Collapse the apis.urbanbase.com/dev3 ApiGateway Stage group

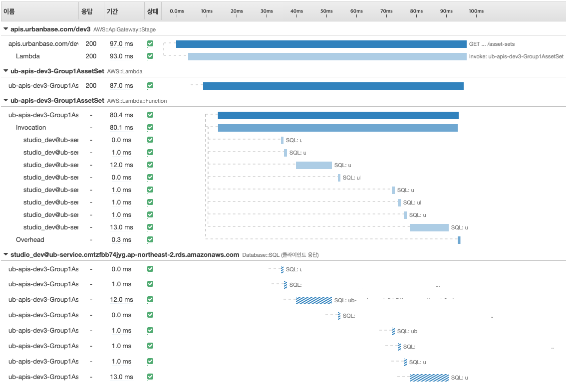click(x=5, y=29)
